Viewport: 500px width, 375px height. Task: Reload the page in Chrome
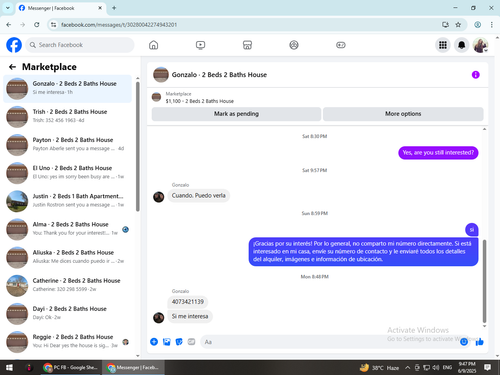37,25
